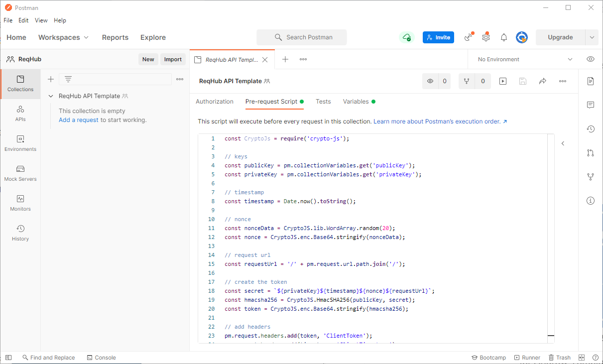Open the collection Documentation panel
Image resolution: width=603 pixels, height=364 pixels.
coord(590,81)
